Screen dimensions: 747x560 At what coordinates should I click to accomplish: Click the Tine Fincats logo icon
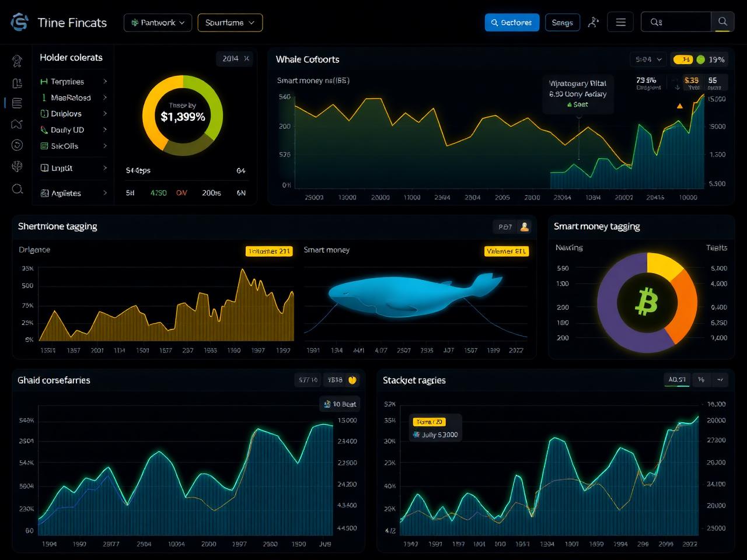pos(19,22)
